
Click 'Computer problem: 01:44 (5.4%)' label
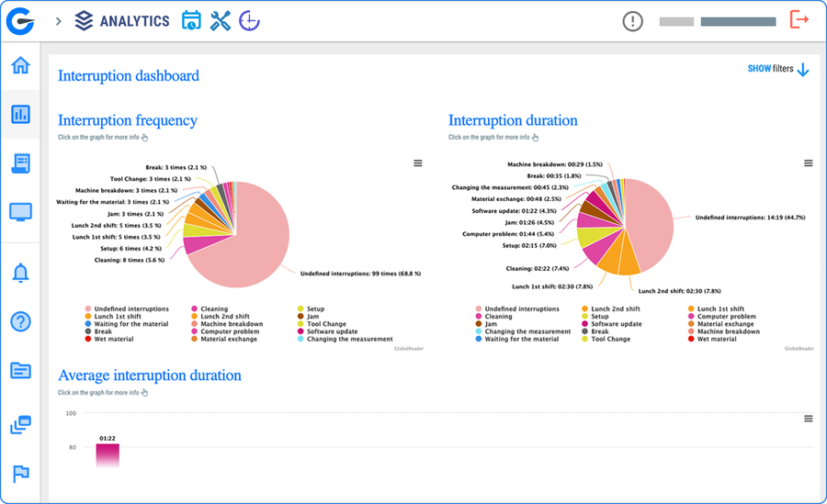[508, 233]
